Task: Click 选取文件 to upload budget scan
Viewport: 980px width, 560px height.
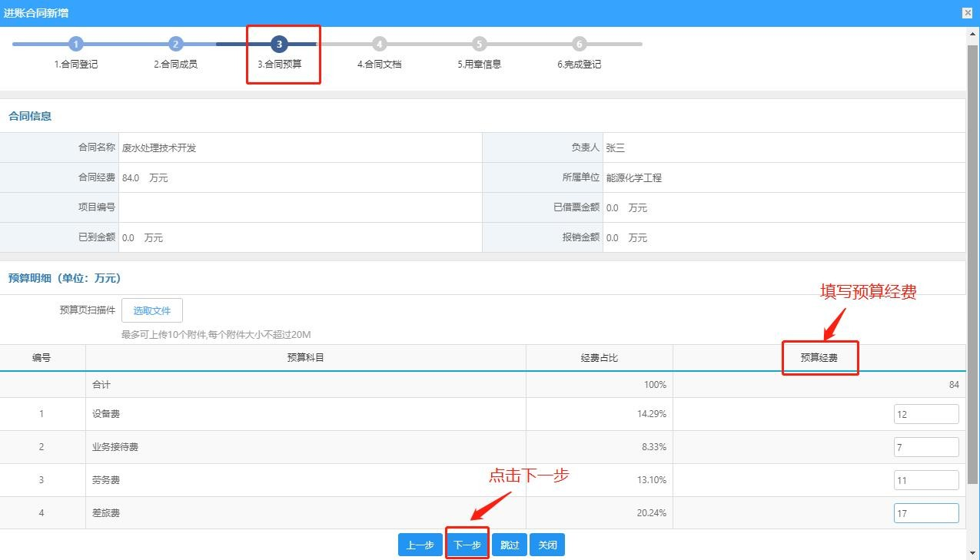Action: coord(152,310)
